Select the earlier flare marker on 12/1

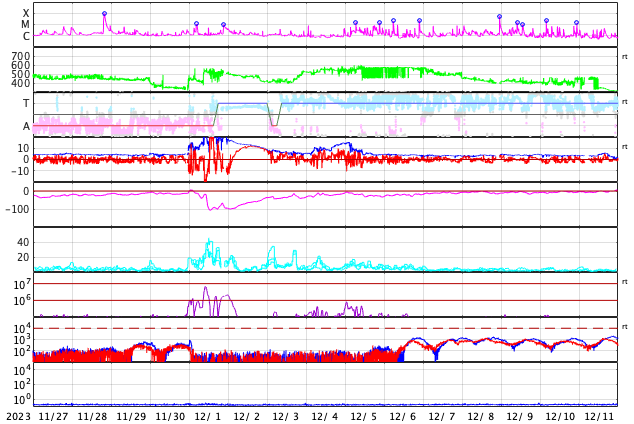[197, 24]
